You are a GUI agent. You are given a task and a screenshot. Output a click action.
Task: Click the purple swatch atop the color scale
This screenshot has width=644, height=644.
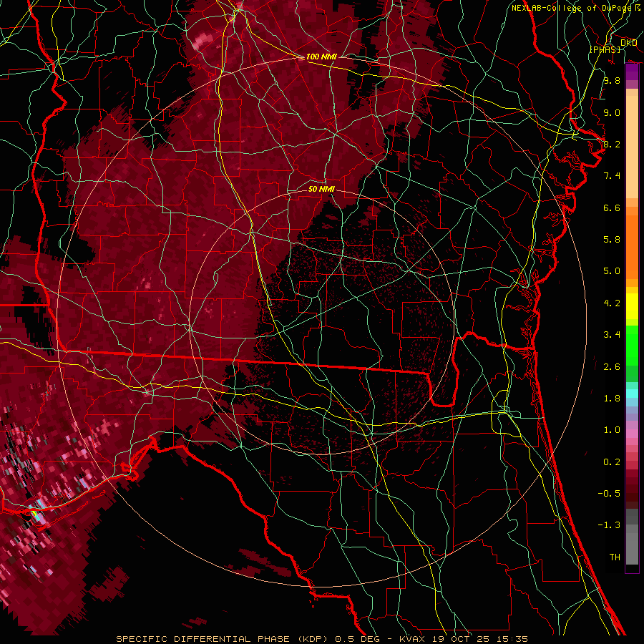pos(632,72)
